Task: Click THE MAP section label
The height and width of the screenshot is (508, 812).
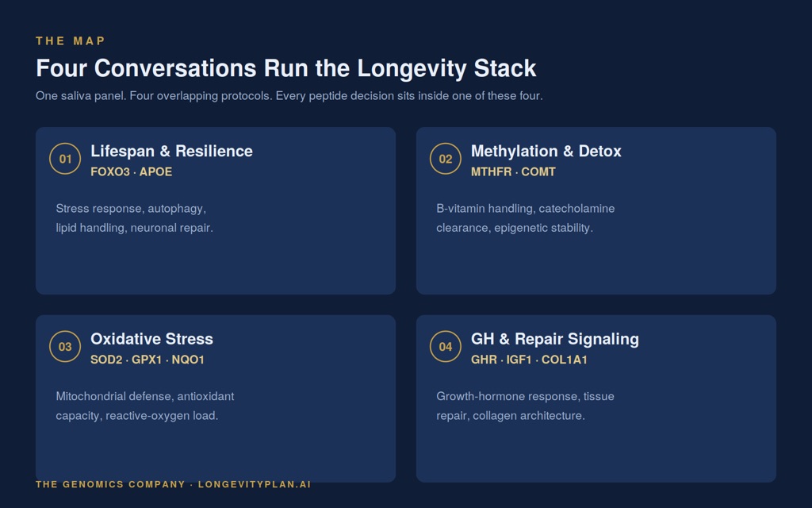Action: coord(71,41)
